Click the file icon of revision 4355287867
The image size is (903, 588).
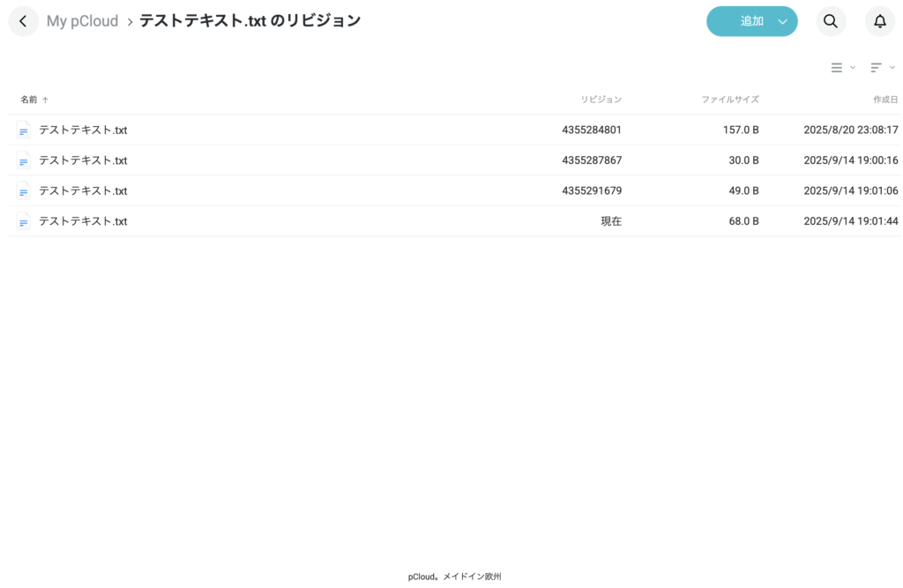tap(23, 160)
